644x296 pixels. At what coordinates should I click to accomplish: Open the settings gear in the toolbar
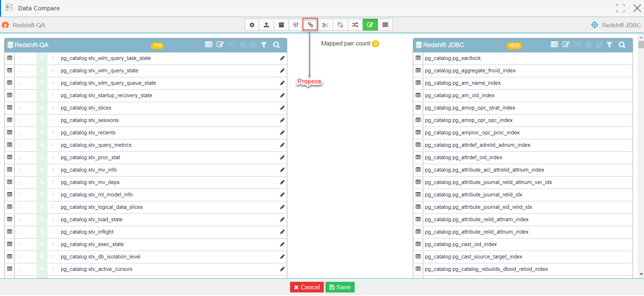tap(252, 25)
